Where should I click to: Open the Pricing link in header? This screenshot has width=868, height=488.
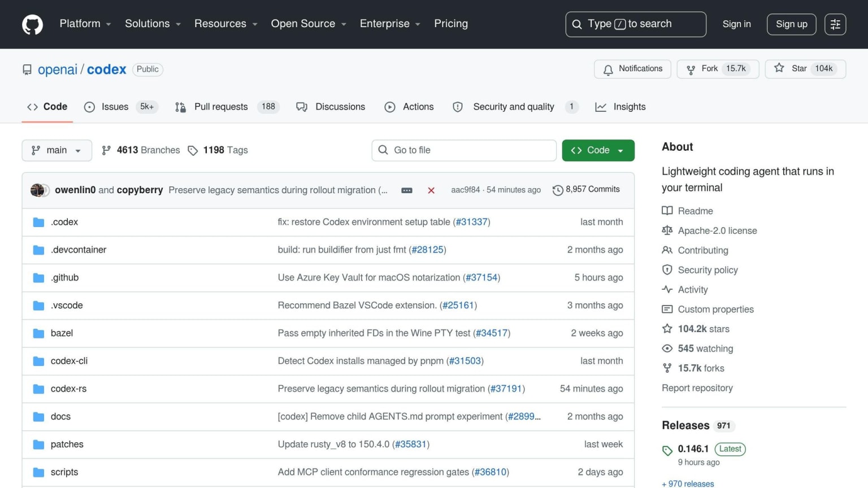click(451, 24)
